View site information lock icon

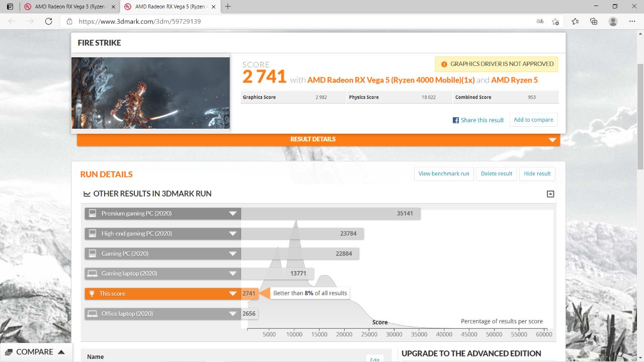69,21
